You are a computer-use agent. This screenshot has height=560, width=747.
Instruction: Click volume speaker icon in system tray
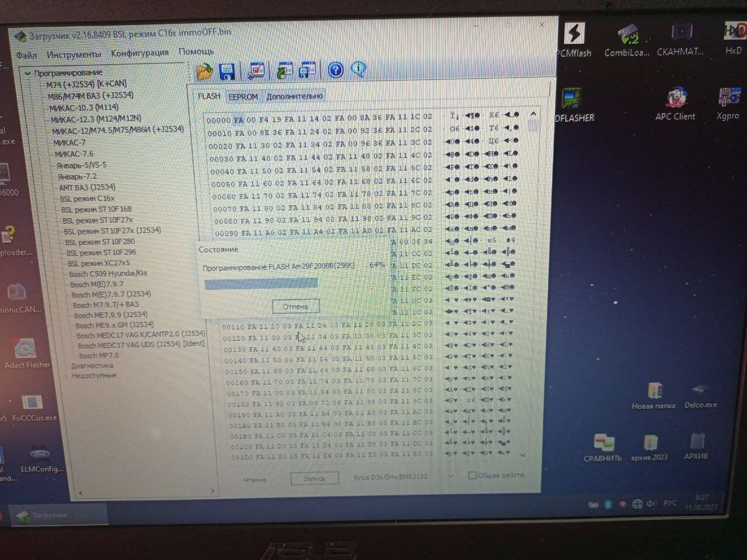click(x=652, y=503)
